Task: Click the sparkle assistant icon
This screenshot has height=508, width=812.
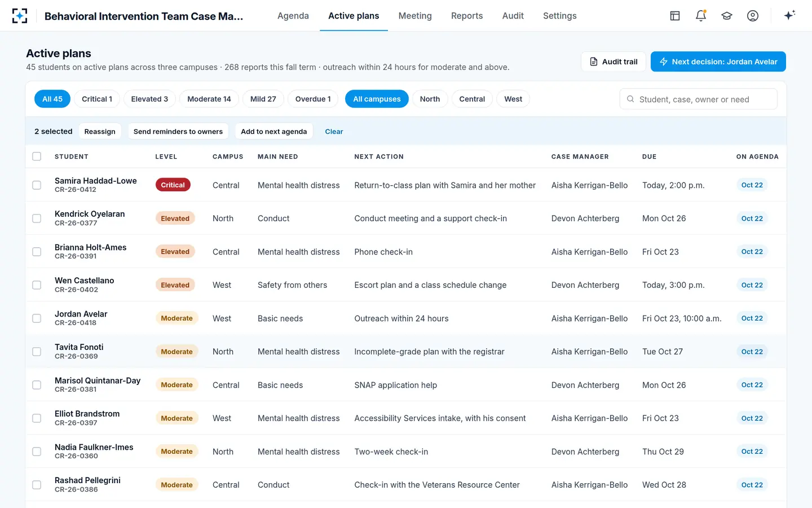Action: click(789, 15)
